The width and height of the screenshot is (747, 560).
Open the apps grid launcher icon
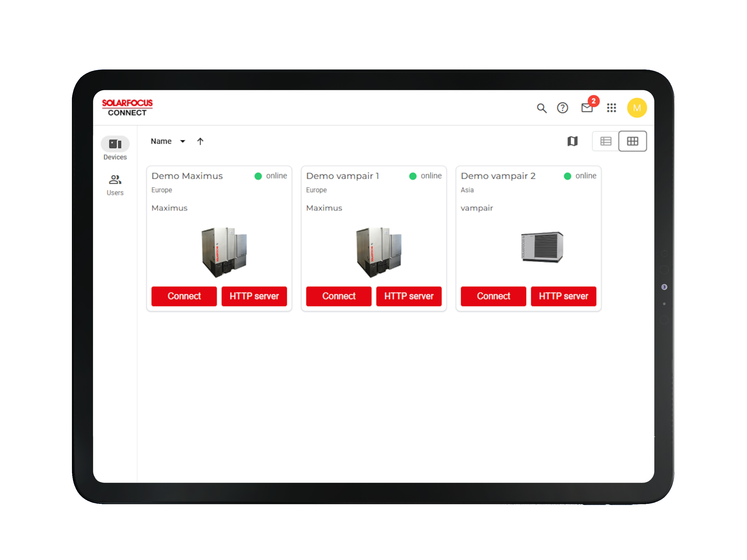611,108
